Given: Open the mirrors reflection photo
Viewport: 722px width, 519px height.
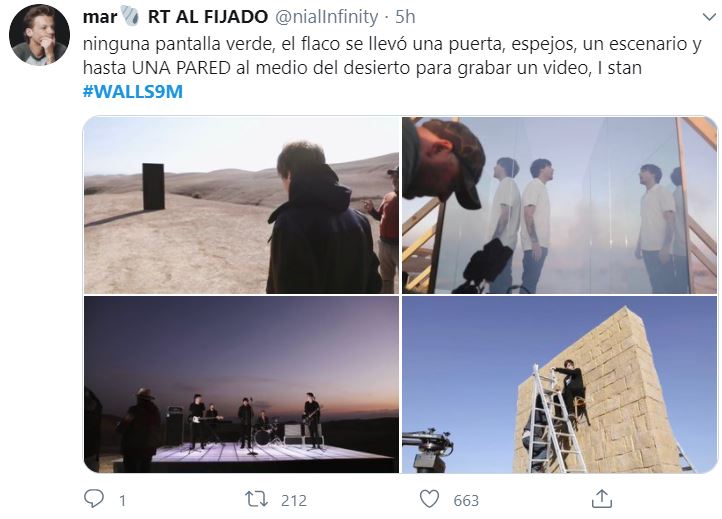Looking at the screenshot, I should click(559, 205).
